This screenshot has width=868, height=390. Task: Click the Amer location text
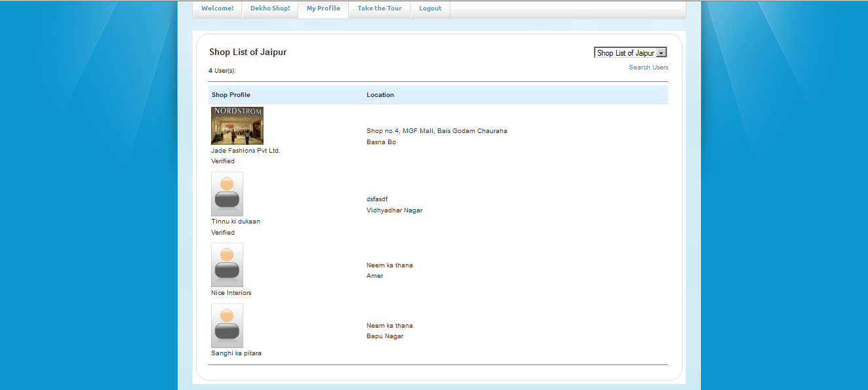click(375, 276)
